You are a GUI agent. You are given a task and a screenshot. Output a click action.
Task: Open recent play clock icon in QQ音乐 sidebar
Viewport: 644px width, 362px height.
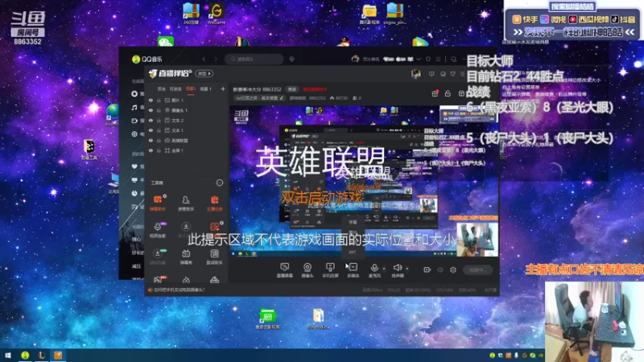[134, 193]
